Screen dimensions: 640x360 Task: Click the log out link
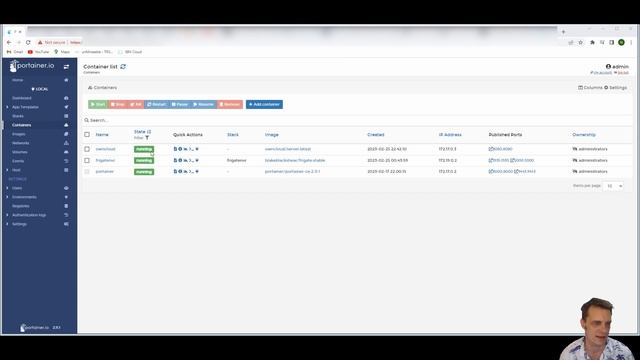click(x=622, y=73)
